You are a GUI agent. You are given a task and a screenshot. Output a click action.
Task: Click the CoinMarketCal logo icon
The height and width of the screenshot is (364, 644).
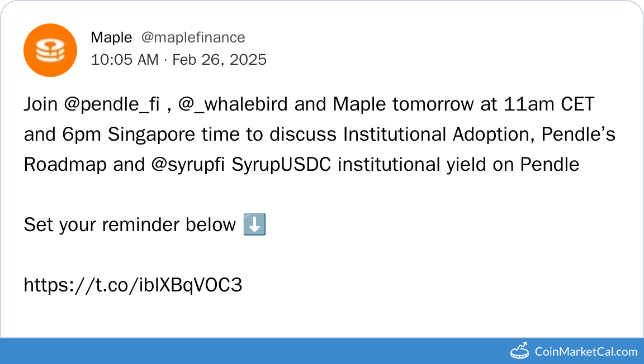(x=519, y=351)
